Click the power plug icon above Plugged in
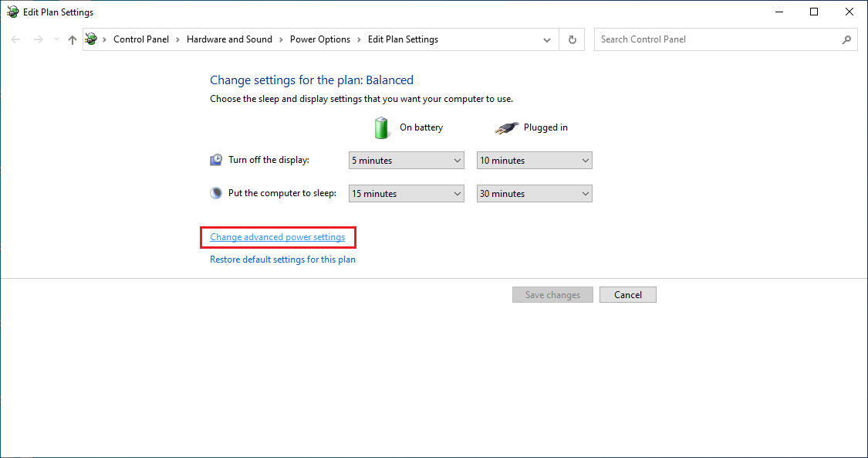The height and width of the screenshot is (458, 868). point(506,127)
